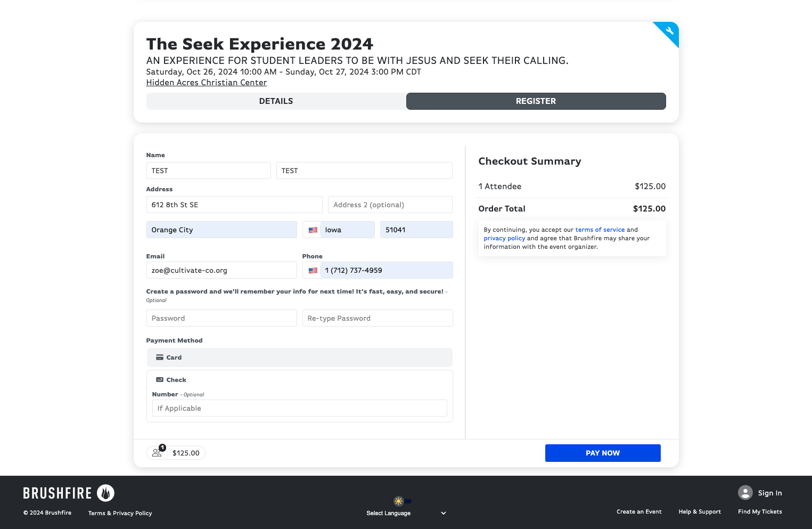Open the privacy policy link
The image size is (812, 529).
click(504, 239)
